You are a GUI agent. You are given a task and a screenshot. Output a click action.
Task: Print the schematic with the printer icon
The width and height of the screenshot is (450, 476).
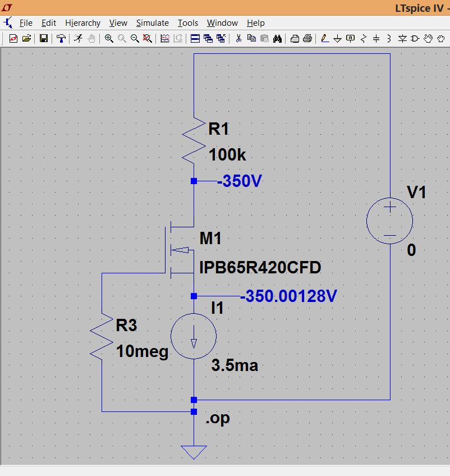pyautogui.click(x=307, y=39)
